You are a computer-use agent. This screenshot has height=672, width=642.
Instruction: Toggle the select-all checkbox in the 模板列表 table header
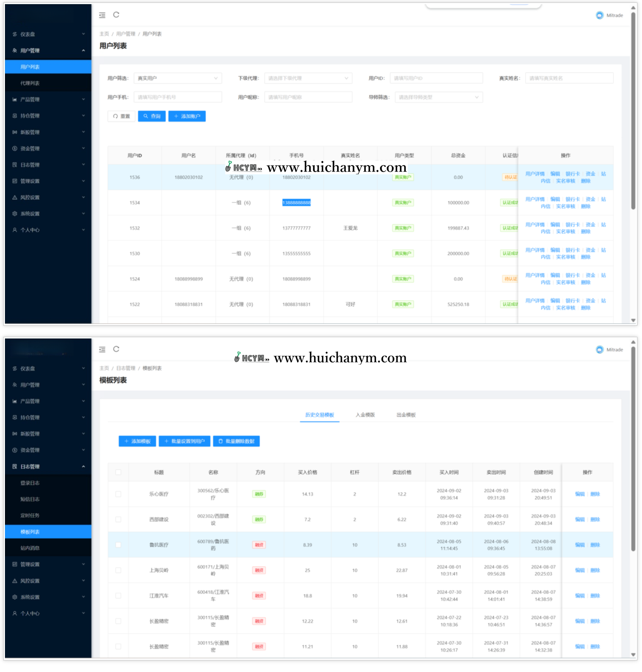click(118, 473)
